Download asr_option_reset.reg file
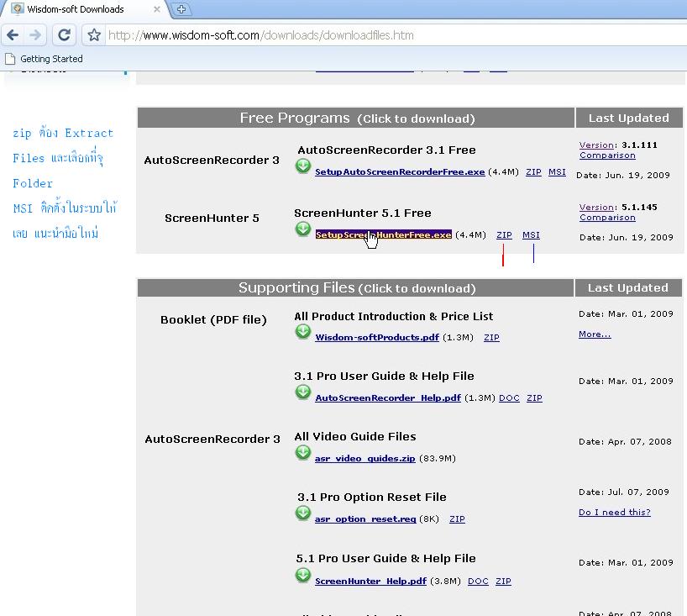Viewport: 687px width, 616px height. [x=365, y=519]
